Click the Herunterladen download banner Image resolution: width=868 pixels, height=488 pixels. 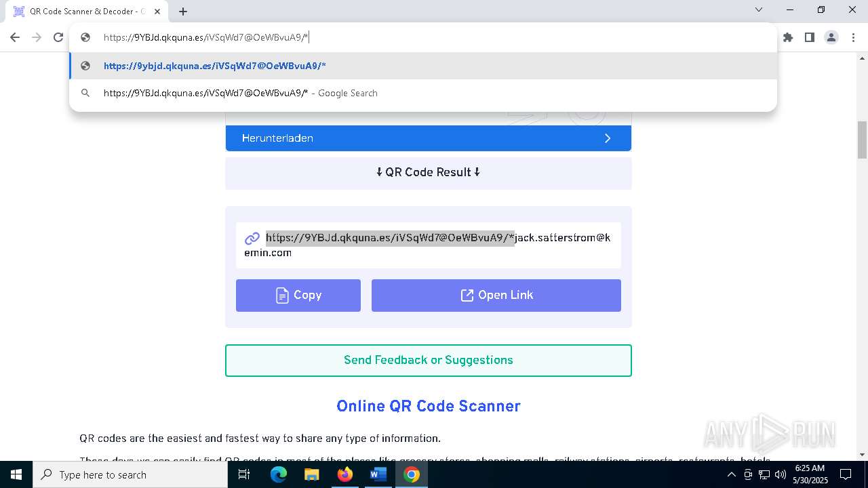coord(428,138)
